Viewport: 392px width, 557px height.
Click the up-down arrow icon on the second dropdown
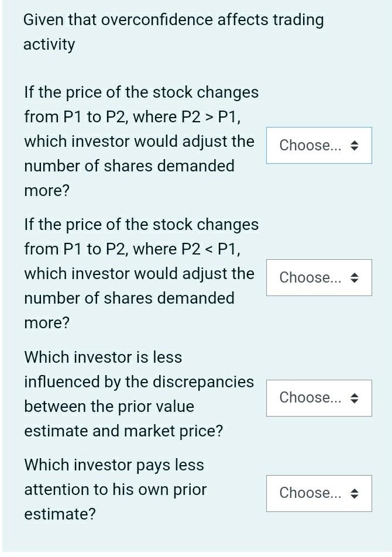point(355,277)
